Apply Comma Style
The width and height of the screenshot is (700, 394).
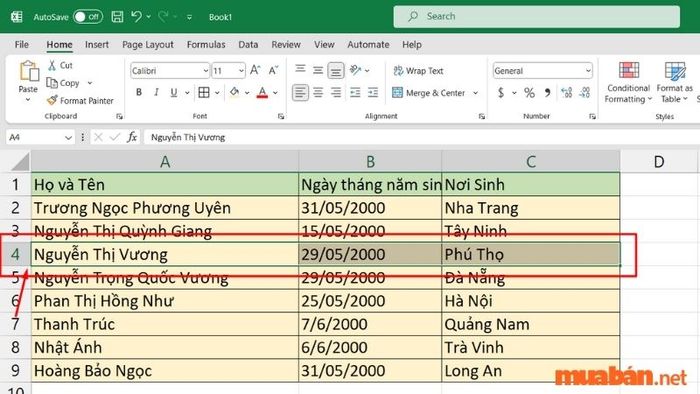tap(547, 92)
